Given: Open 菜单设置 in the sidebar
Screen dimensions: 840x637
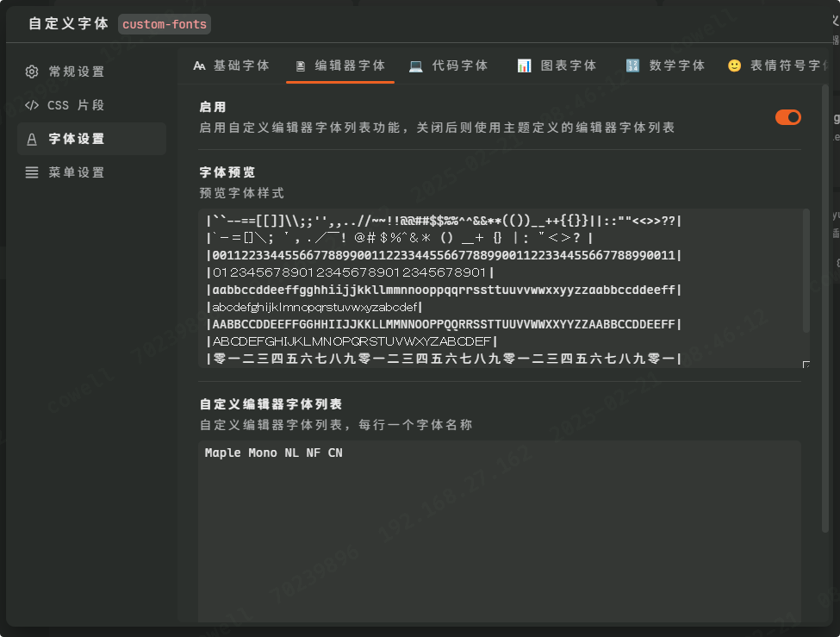Looking at the screenshot, I should (91, 172).
